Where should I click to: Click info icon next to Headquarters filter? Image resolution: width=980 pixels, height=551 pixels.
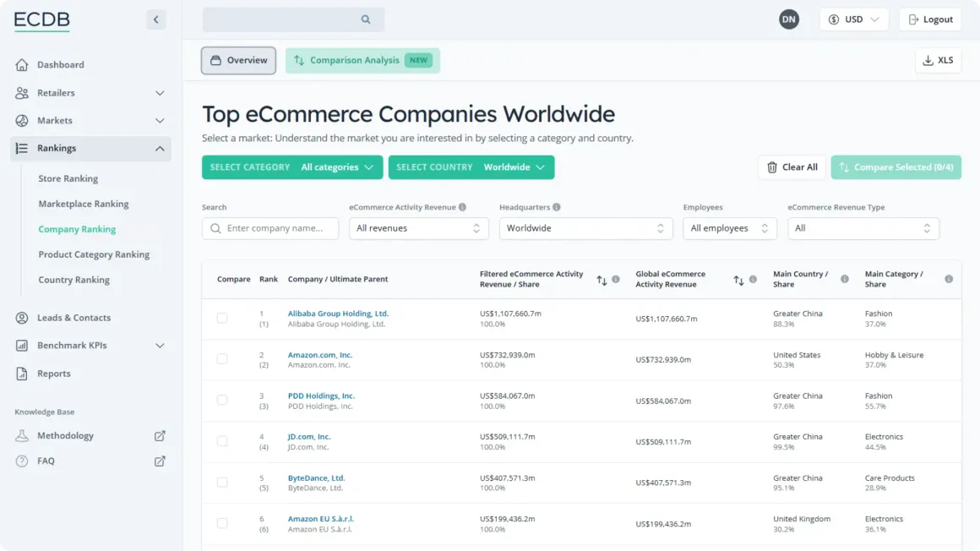(556, 207)
